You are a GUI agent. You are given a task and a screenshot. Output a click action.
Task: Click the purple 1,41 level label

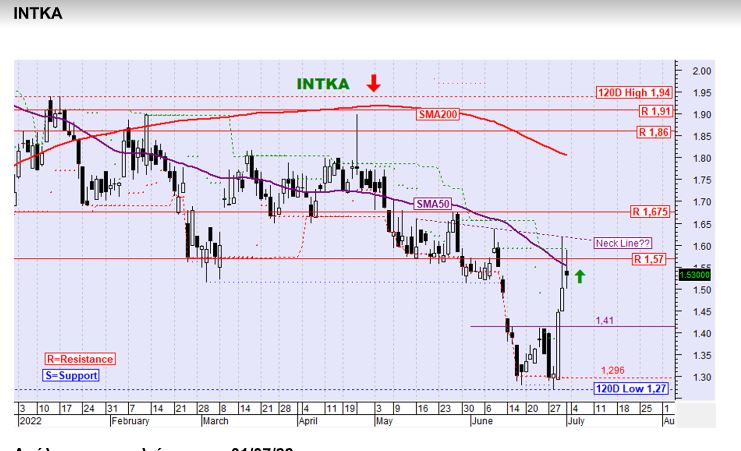point(604,321)
